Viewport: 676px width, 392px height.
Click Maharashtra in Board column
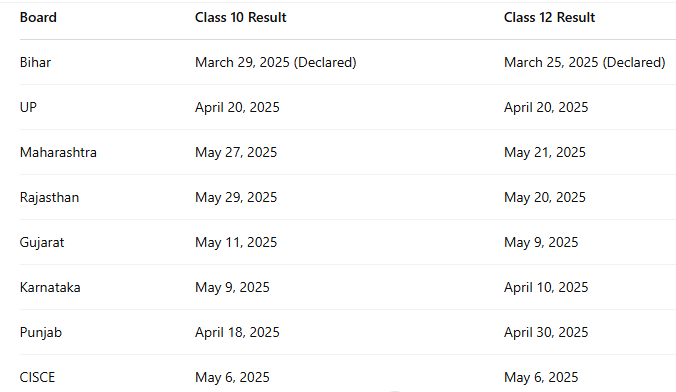click(58, 152)
